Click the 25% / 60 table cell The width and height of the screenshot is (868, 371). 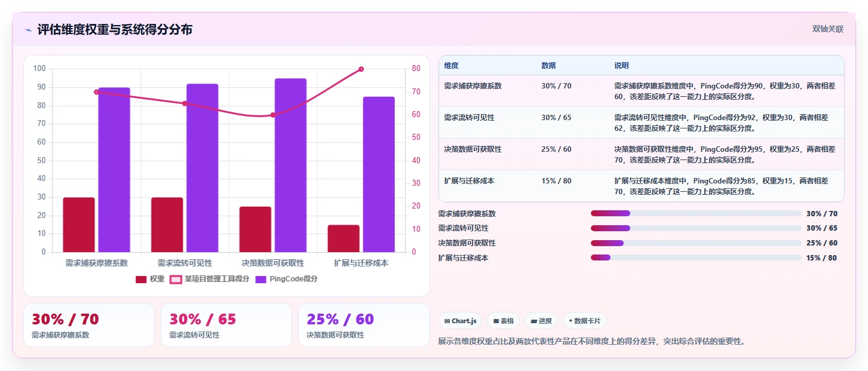click(556, 149)
